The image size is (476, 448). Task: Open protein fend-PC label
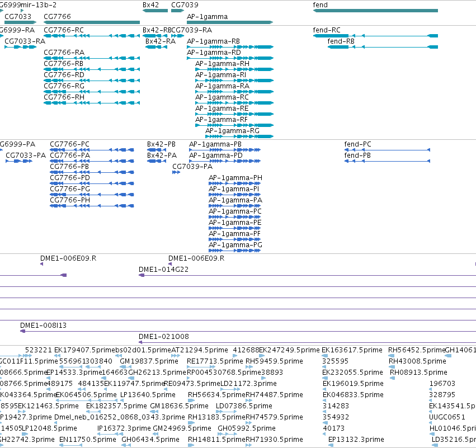pos(357,144)
